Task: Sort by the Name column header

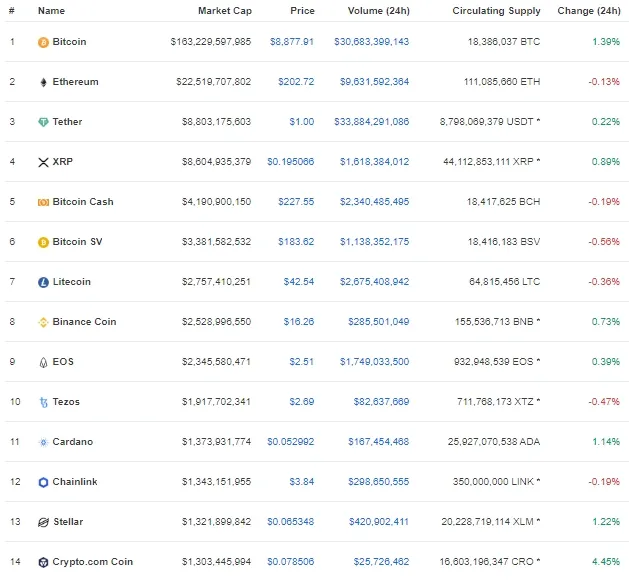Action: click(x=51, y=11)
